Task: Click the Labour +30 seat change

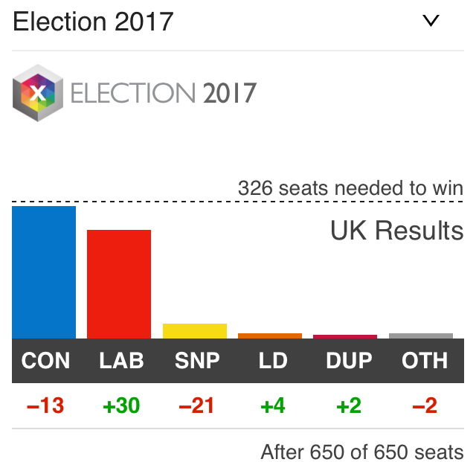Action: point(121,406)
